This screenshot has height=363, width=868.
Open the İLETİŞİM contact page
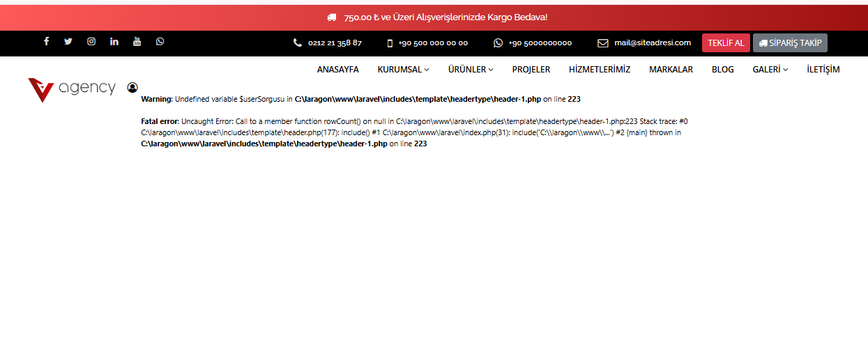pos(823,70)
